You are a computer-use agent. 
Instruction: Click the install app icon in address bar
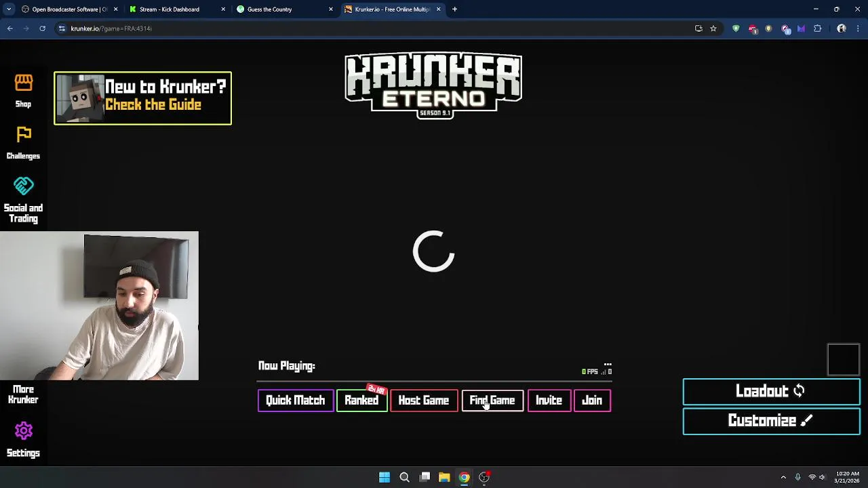pyautogui.click(x=698, y=28)
